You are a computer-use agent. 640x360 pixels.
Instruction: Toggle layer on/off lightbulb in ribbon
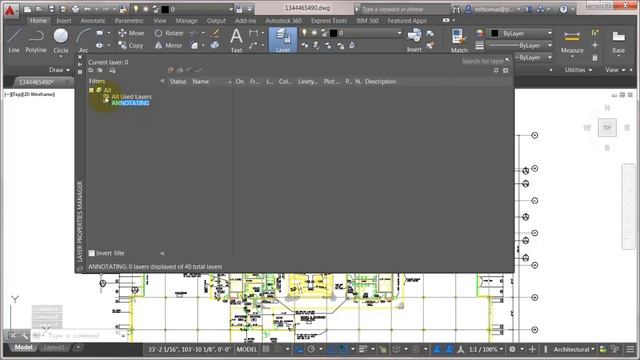tap(304, 33)
